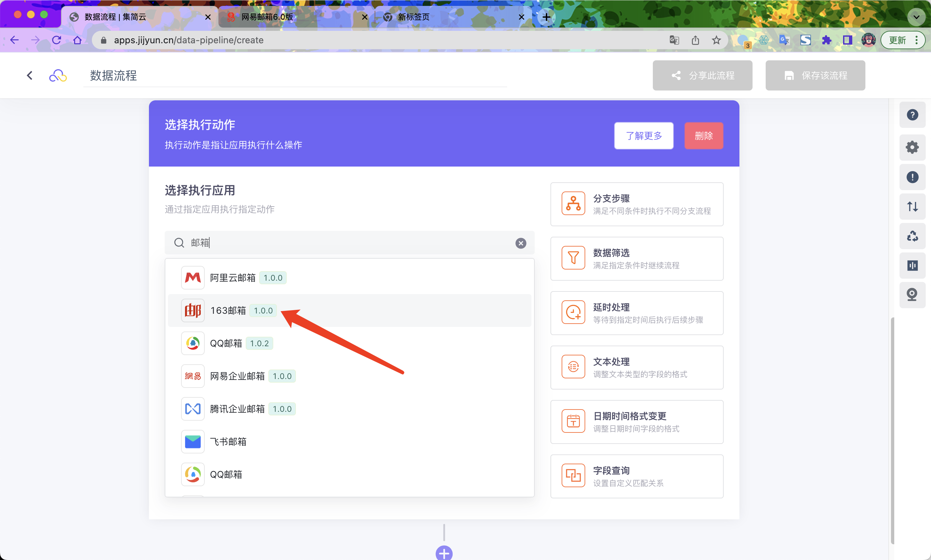Pick 腾讯企业邮箱 from the dropdown results

[x=237, y=409]
